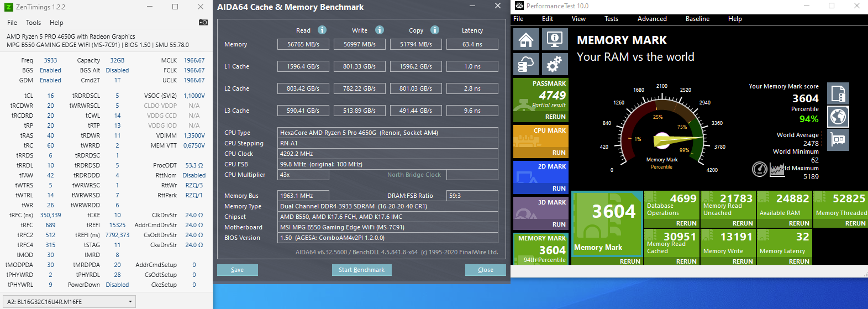Click the ZenTimings title bar app icon
868x309 pixels.
click(x=9, y=7)
